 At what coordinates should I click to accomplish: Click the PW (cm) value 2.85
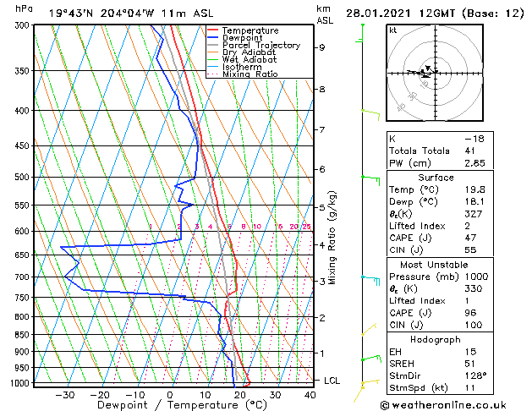[x=474, y=162]
